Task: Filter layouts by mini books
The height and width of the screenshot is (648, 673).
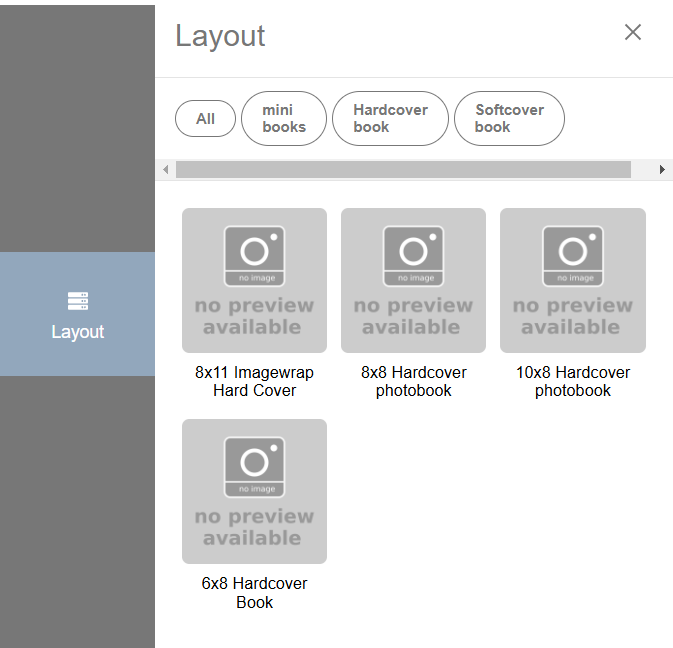Action: (x=284, y=118)
